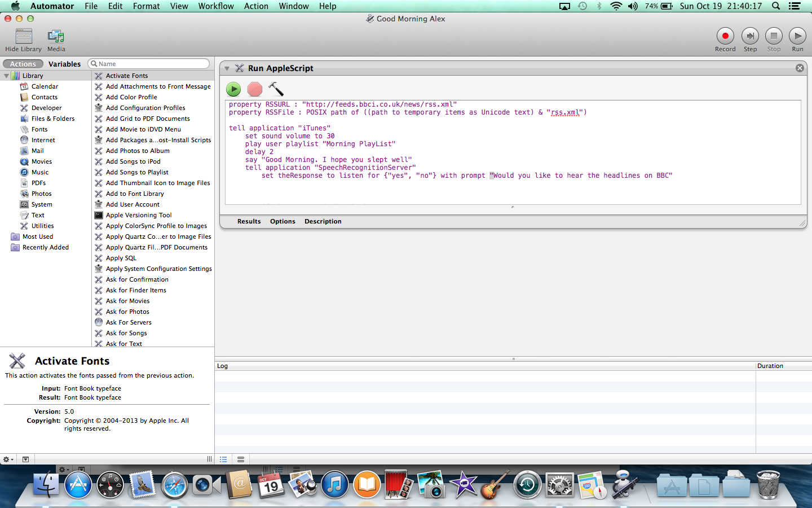Switch to the Actions tab
The image size is (812, 508).
click(x=23, y=64)
